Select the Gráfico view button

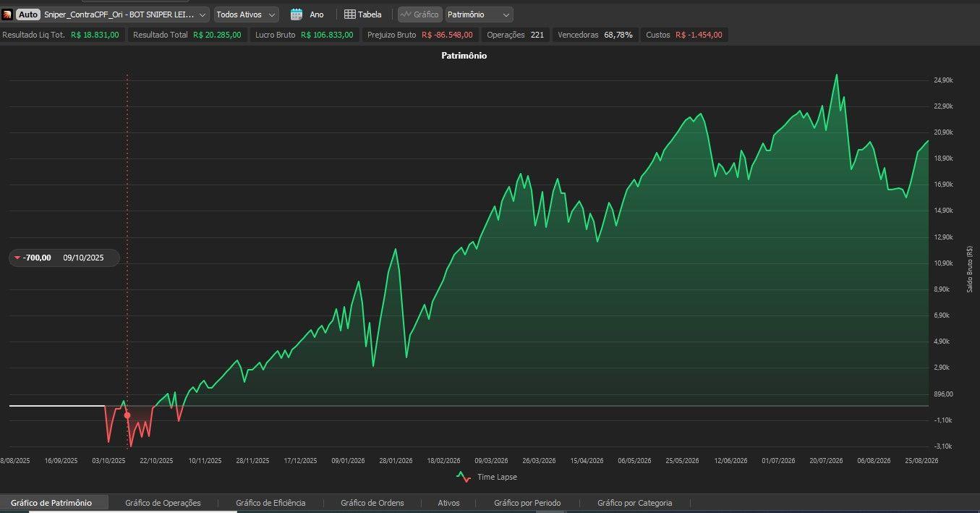pyautogui.click(x=420, y=14)
